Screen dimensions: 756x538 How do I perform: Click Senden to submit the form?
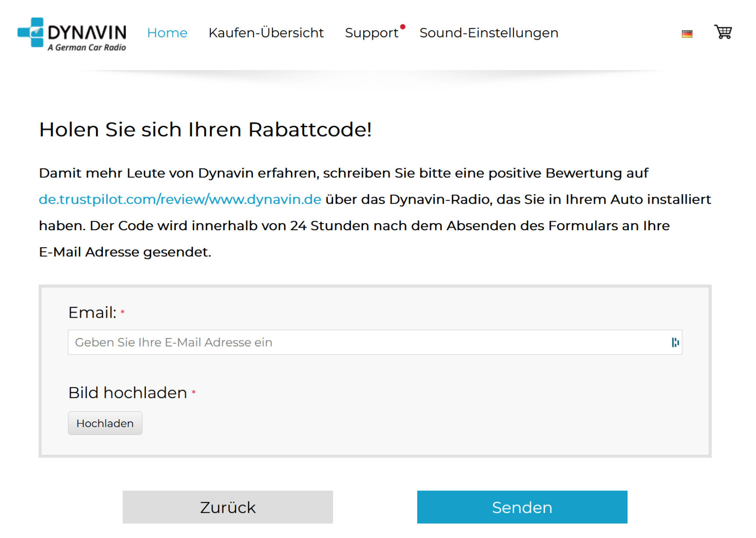coord(522,507)
